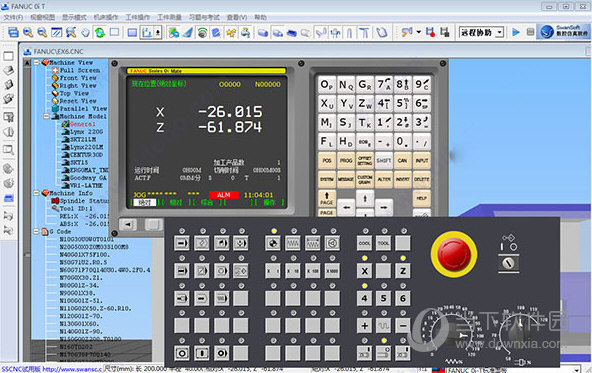This screenshot has height=373, width=592.
Task: Open the 视窗视图 menu
Action: 42,17
